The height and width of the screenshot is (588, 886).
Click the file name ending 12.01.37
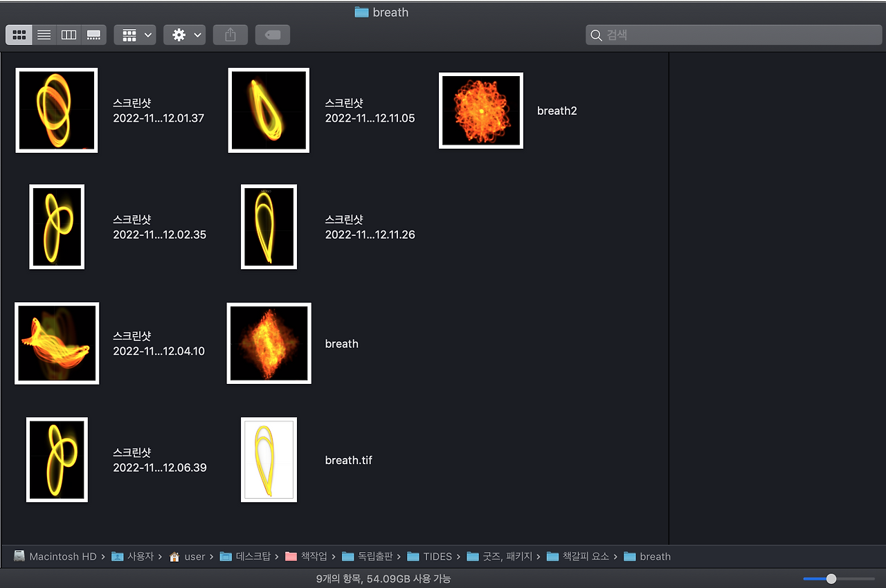pyautogui.click(x=159, y=111)
